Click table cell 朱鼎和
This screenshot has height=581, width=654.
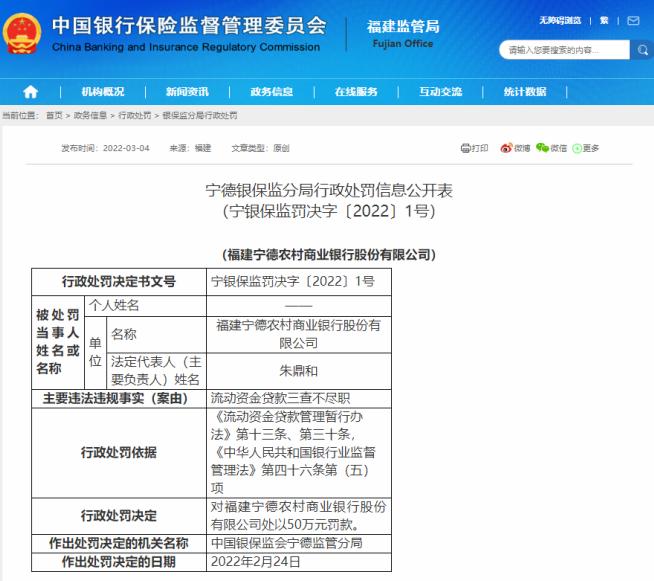click(299, 371)
